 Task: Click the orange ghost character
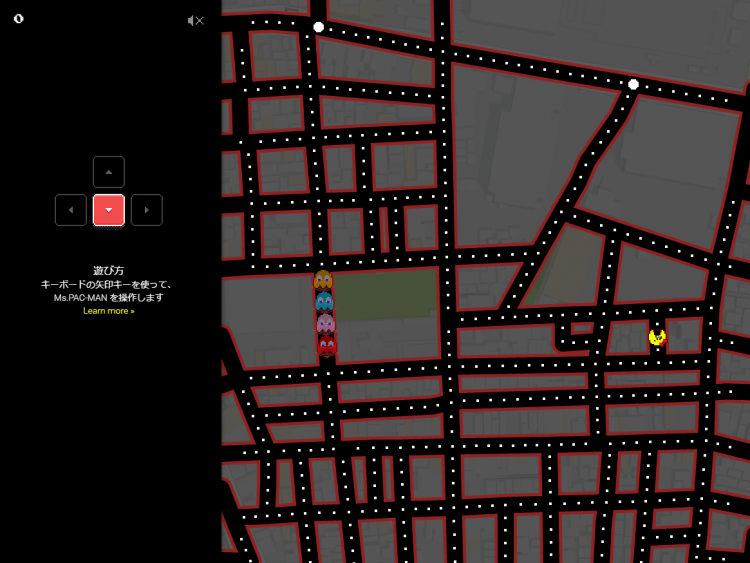pyautogui.click(x=323, y=280)
